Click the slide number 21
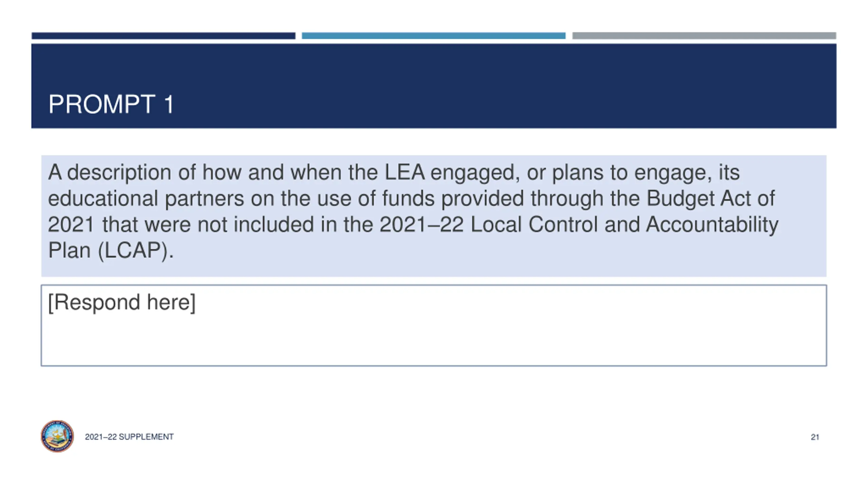 pyautogui.click(x=815, y=437)
